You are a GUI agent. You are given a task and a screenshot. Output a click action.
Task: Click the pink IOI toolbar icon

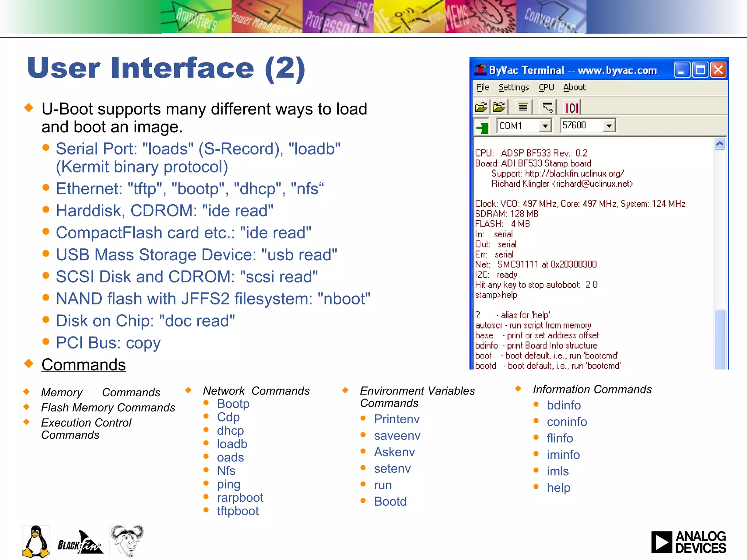pos(571,108)
